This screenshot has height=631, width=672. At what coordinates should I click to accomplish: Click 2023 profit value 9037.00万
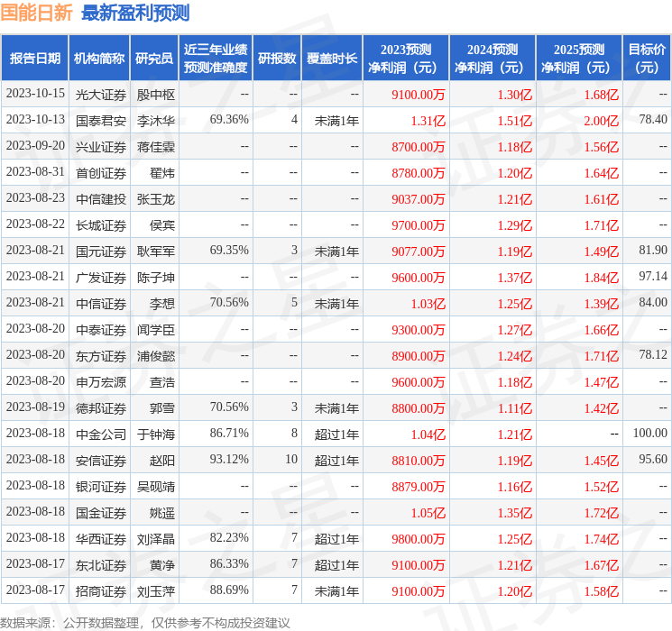(x=419, y=199)
